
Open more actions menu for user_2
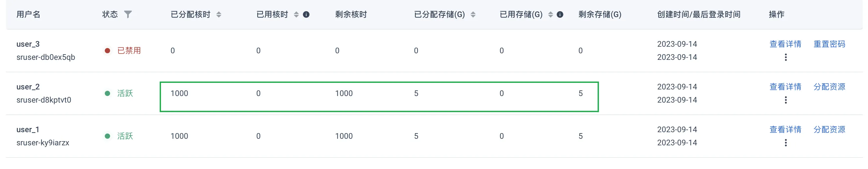click(x=786, y=100)
